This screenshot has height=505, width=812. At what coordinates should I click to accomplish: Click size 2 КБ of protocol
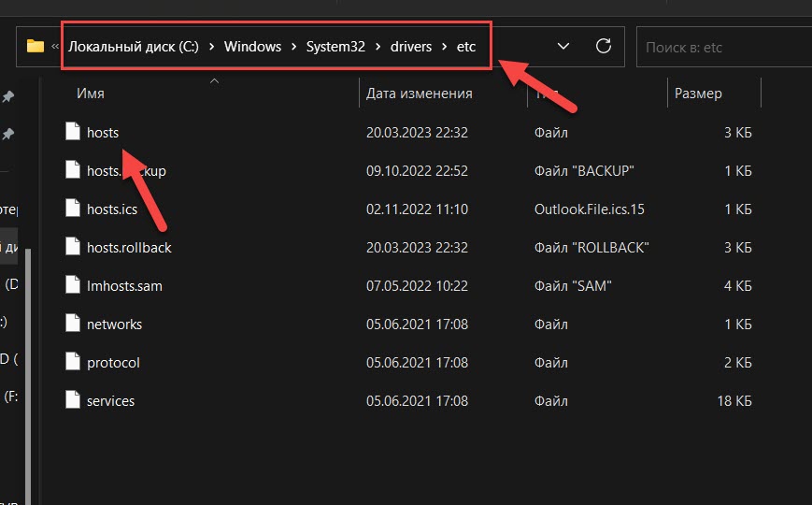pyautogui.click(x=738, y=363)
